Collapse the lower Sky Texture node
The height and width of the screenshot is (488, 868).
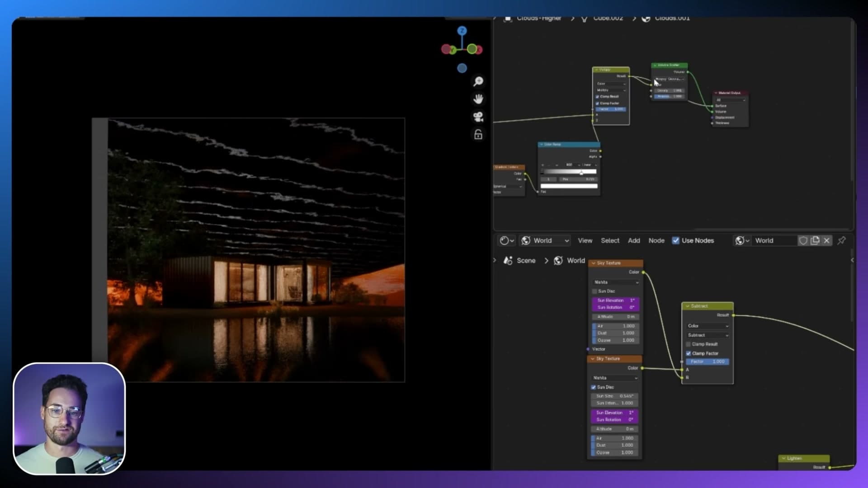[593, 359]
